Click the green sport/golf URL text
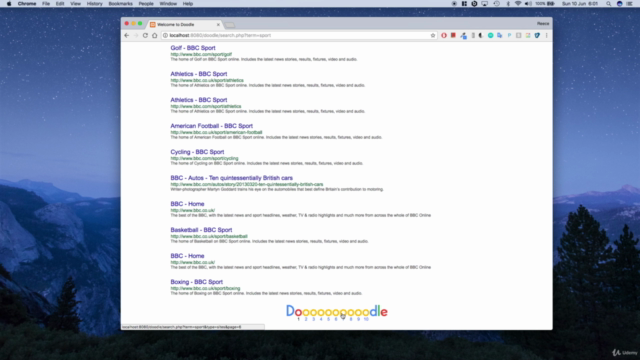This screenshot has width=640, height=360. (201, 54)
